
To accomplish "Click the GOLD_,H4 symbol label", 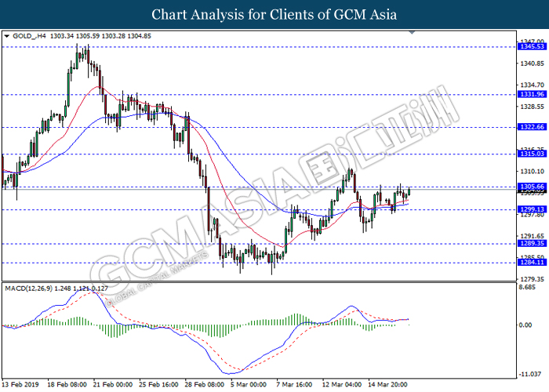I will 29,36.
